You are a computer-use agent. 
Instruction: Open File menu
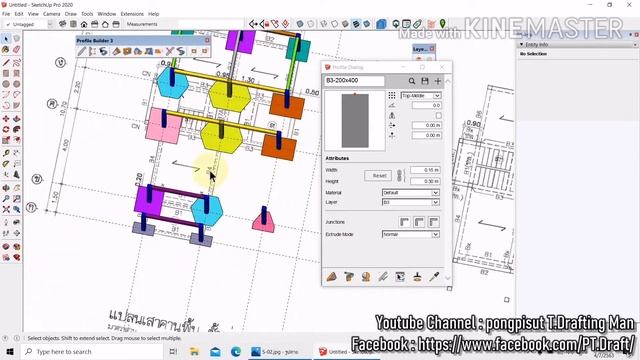6,14
